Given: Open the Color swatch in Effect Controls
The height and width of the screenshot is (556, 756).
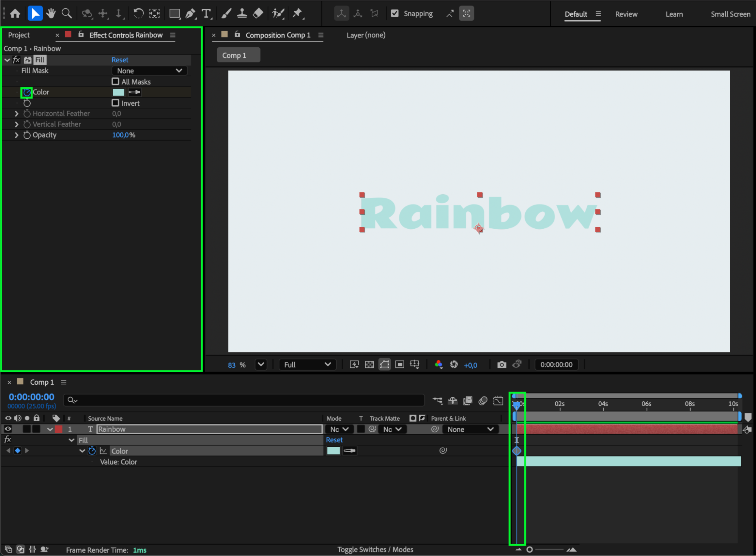Looking at the screenshot, I should [118, 92].
